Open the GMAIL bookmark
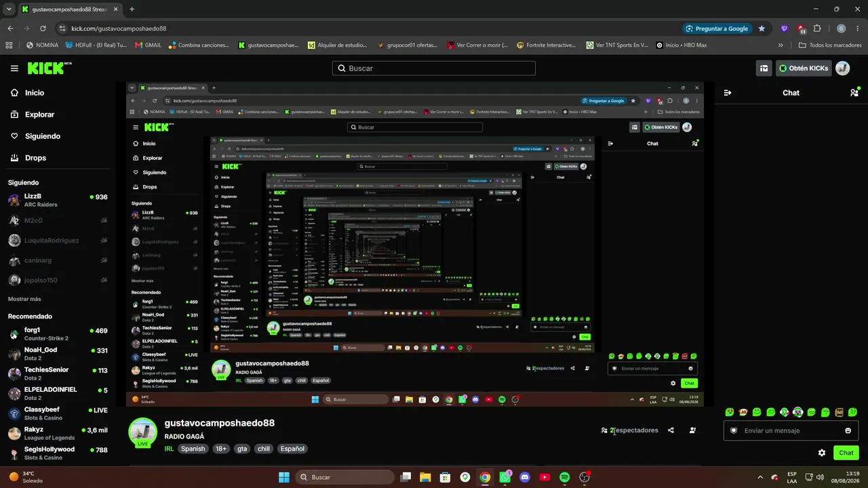This screenshot has height=488, width=868. pyautogui.click(x=148, y=45)
